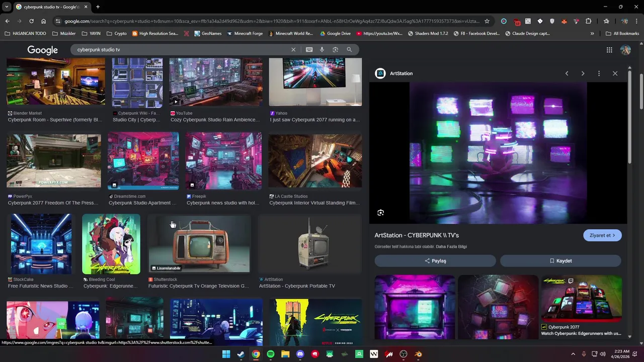Click the Paylaş share button
Viewport: 644px width, 362px height.
[435, 261]
